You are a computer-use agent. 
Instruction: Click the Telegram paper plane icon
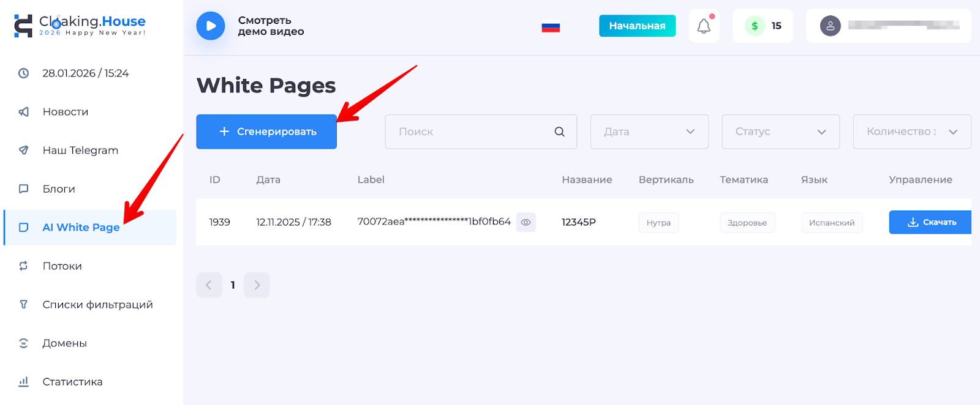(23, 150)
